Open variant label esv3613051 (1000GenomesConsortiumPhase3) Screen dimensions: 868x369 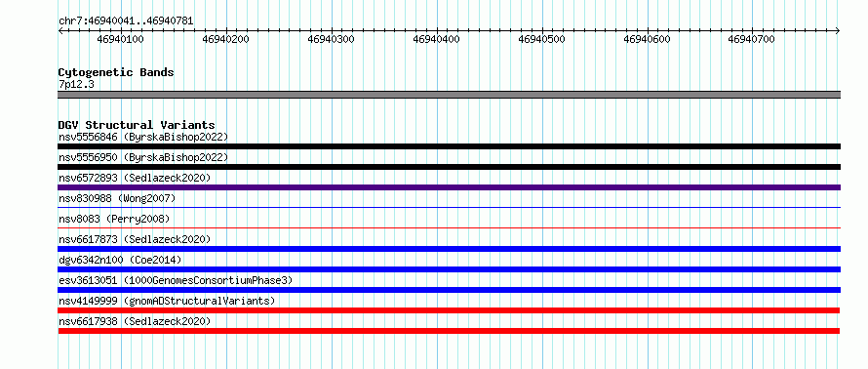176,280
